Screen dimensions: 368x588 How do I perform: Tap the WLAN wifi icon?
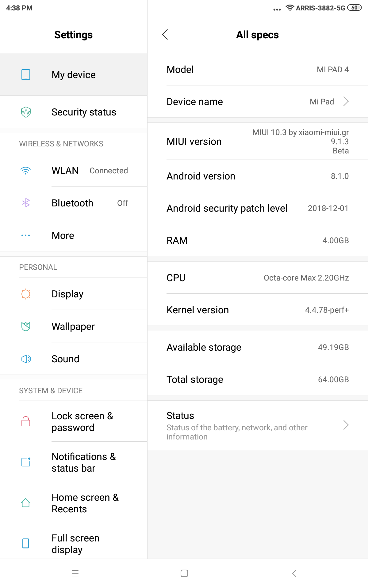26,171
